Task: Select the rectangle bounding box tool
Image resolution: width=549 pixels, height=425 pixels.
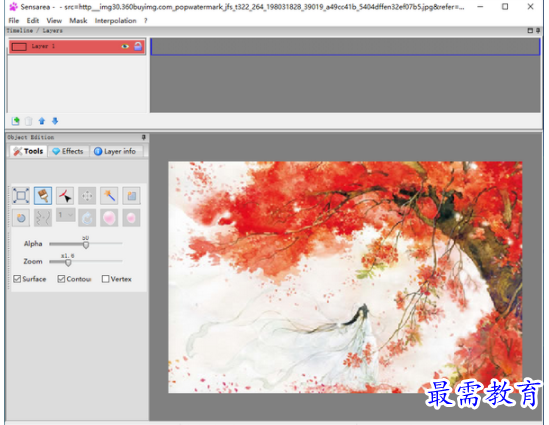Action: point(21,196)
